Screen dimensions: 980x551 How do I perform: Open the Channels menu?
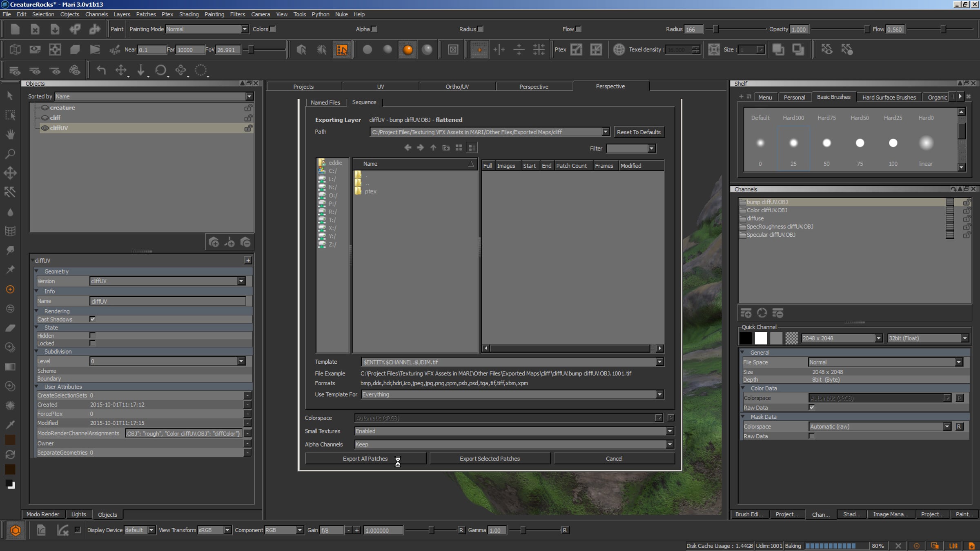[96, 14]
